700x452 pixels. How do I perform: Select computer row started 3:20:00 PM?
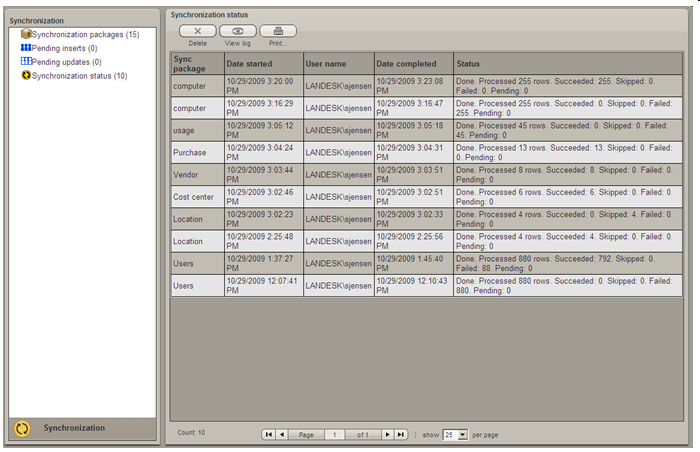click(x=426, y=86)
